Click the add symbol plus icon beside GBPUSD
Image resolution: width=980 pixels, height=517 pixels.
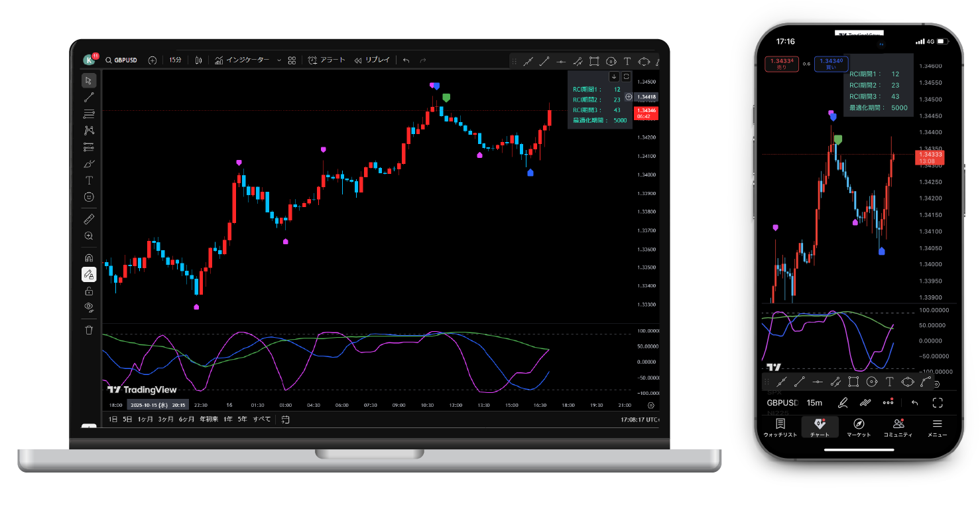pyautogui.click(x=153, y=60)
